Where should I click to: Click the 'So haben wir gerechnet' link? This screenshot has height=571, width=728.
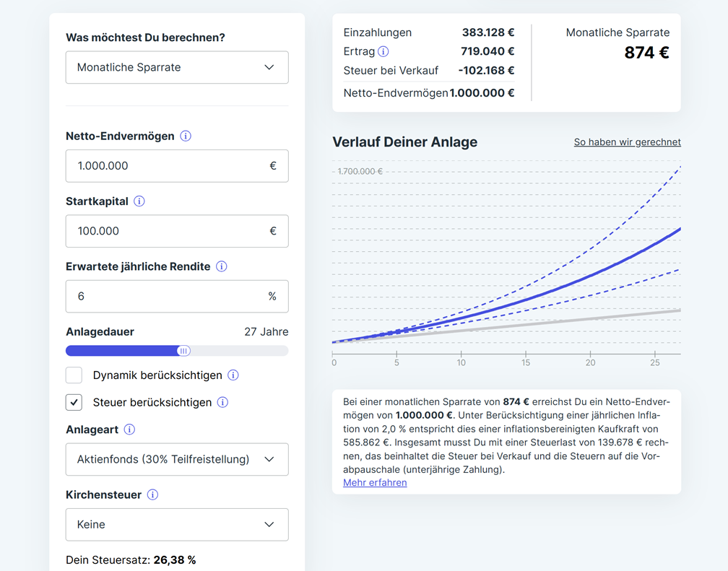pos(627,142)
